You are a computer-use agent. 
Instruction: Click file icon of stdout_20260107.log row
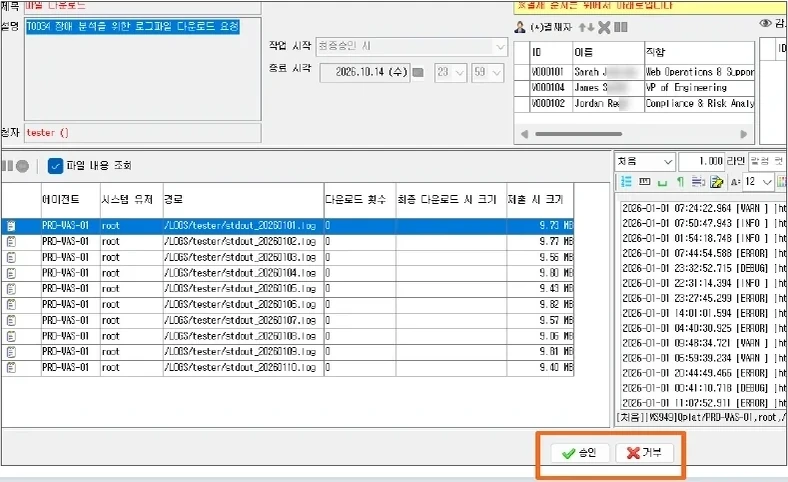(x=11, y=320)
